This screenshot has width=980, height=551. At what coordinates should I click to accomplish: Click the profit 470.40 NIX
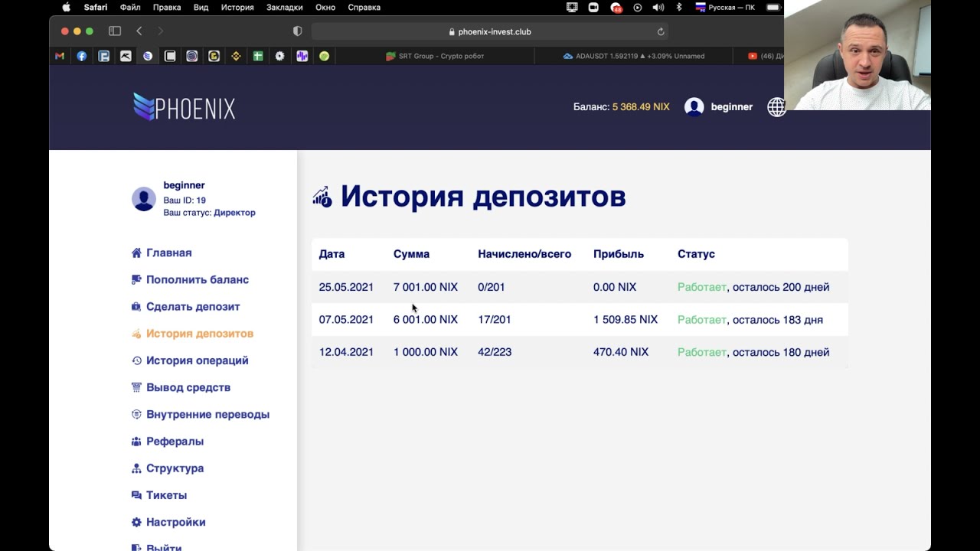coord(621,352)
